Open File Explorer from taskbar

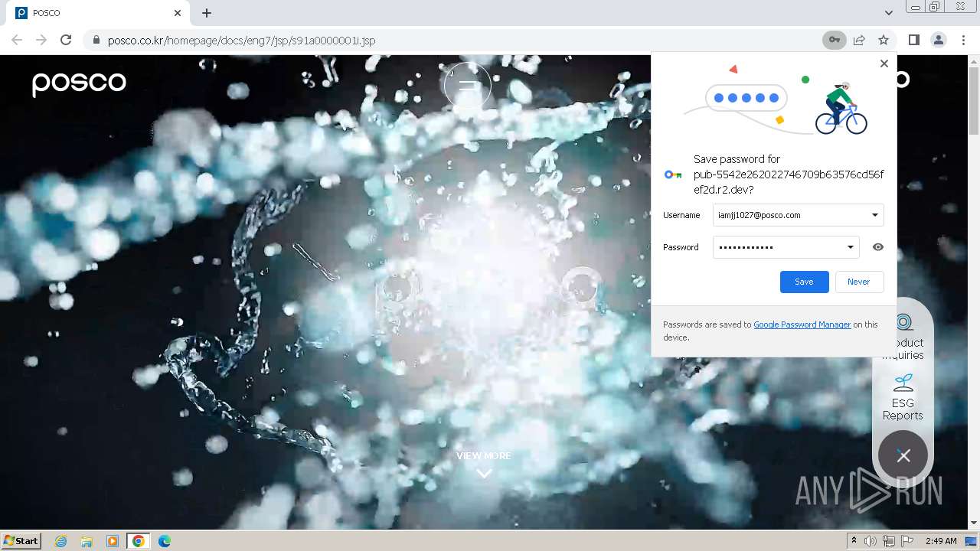87,541
